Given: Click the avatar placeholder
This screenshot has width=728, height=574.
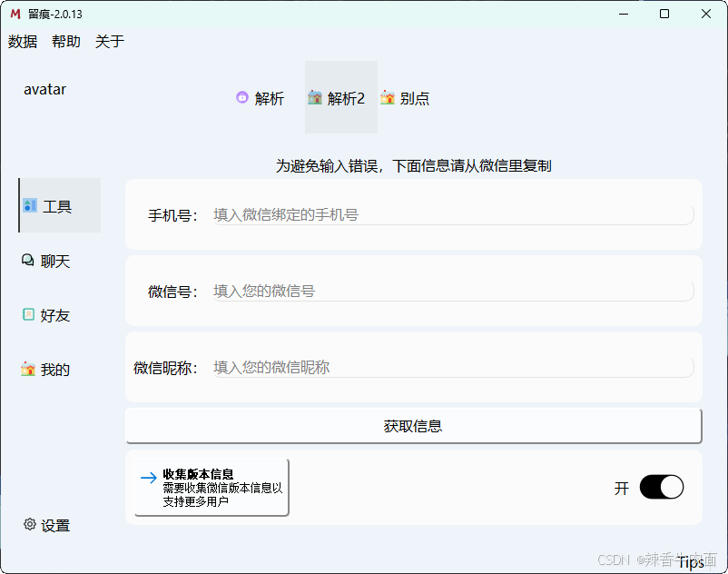Looking at the screenshot, I should [45, 89].
